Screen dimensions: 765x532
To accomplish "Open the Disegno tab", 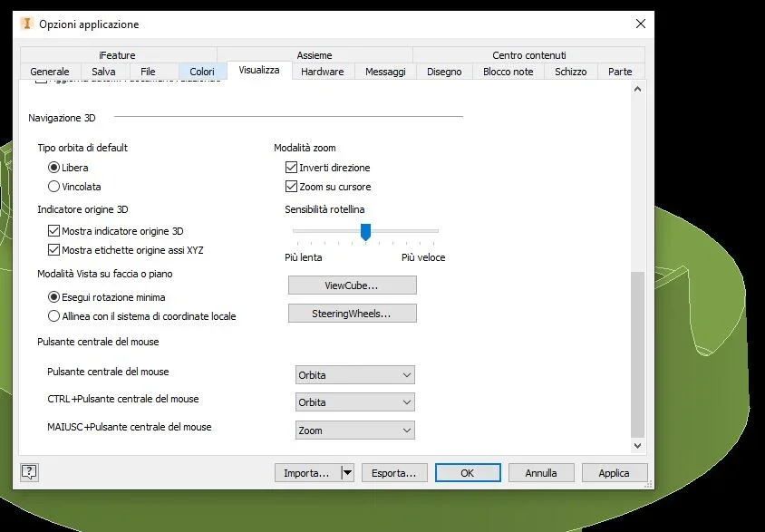I will pos(444,72).
